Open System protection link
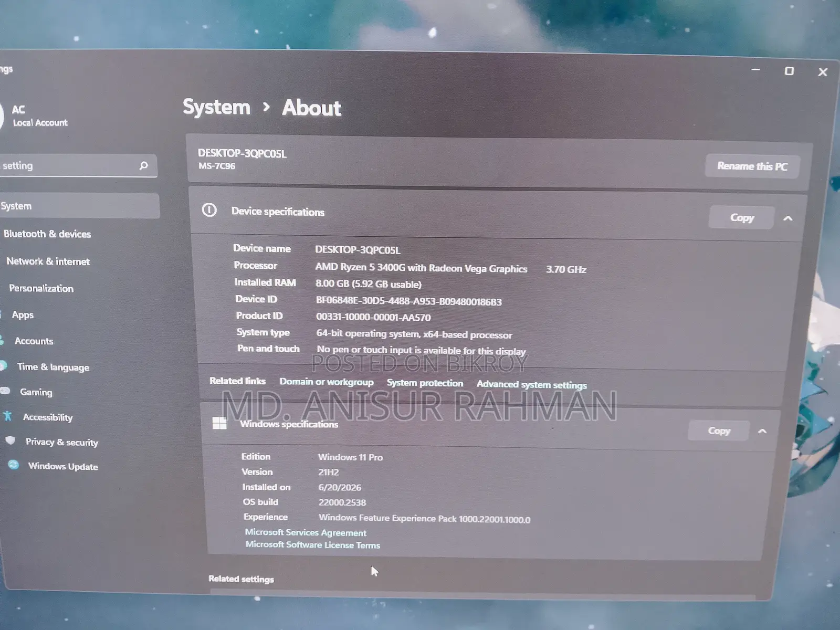 pos(425,383)
